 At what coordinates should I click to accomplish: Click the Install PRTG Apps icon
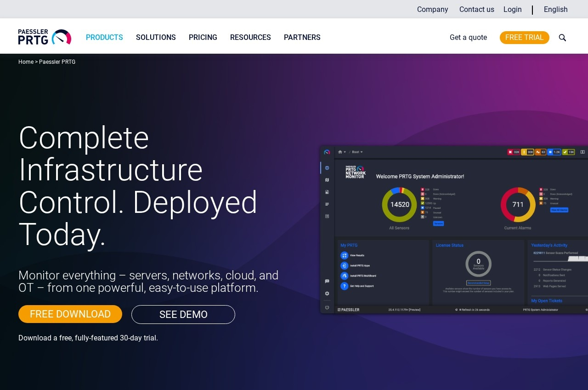click(345, 266)
